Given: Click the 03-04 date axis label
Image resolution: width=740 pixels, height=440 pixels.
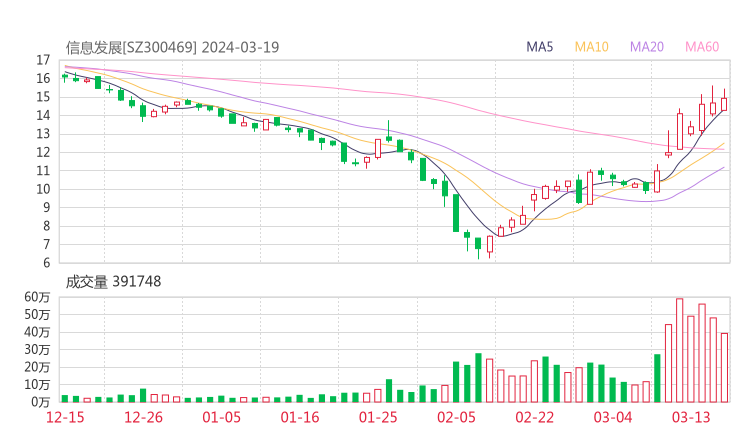Looking at the screenshot, I should click(613, 417).
